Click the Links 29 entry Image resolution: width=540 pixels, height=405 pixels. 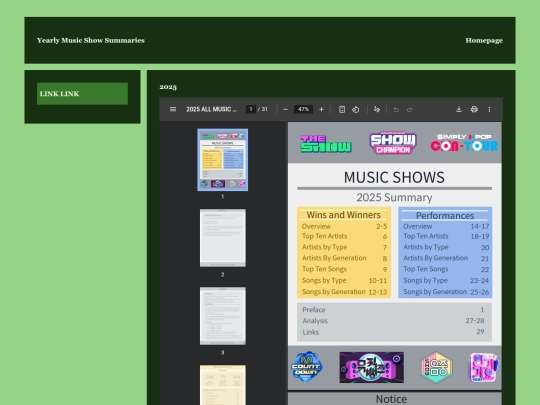393,332
